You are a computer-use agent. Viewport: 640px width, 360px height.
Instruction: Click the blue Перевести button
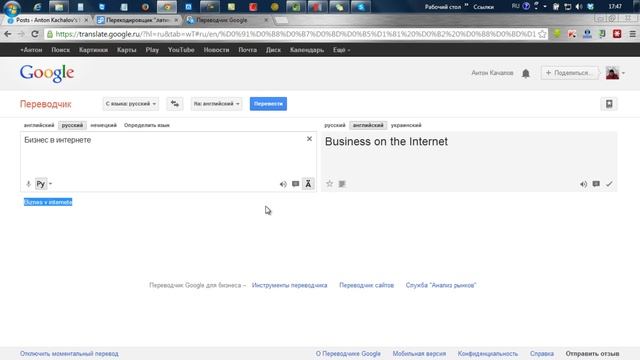pyautogui.click(x=268, y=104)
